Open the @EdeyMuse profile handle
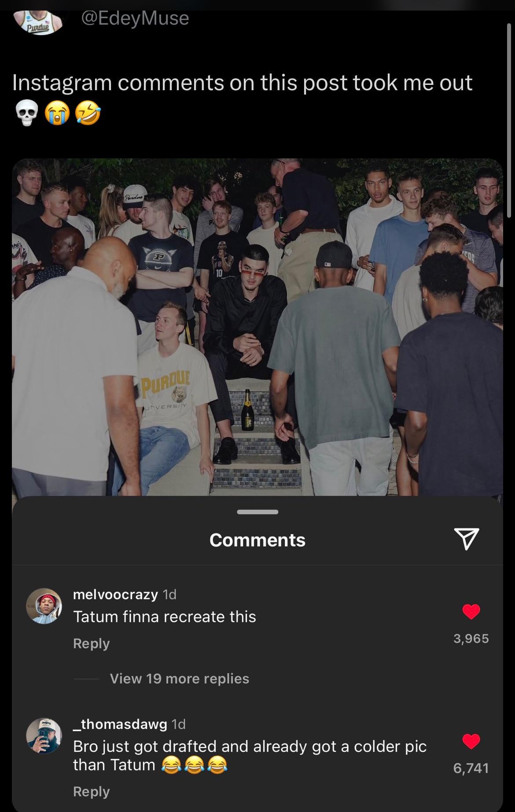This screenshot has width=515, height=812. click(x=135, y=18)
